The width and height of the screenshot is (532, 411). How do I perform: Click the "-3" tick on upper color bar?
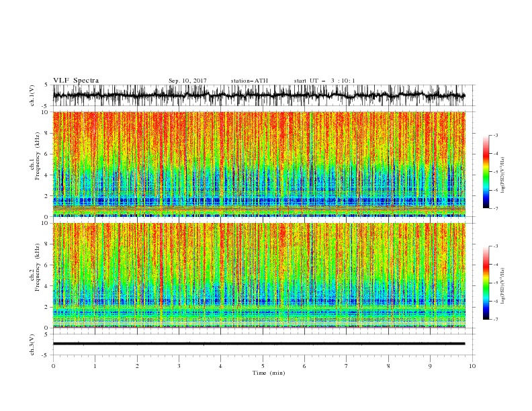coord(496,135)
